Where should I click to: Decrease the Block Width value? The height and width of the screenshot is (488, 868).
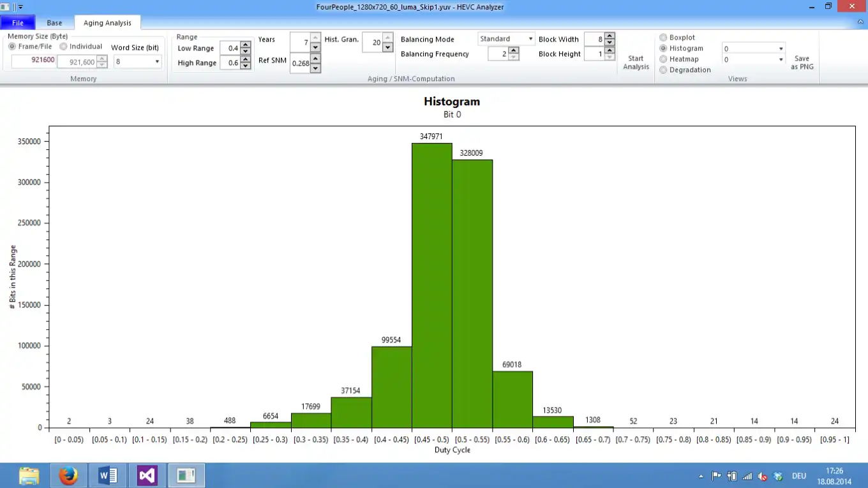[610, 43]
